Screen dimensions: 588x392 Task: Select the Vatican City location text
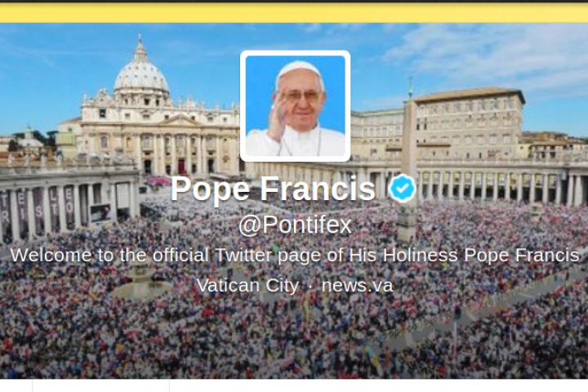click(x=247, y=286)
